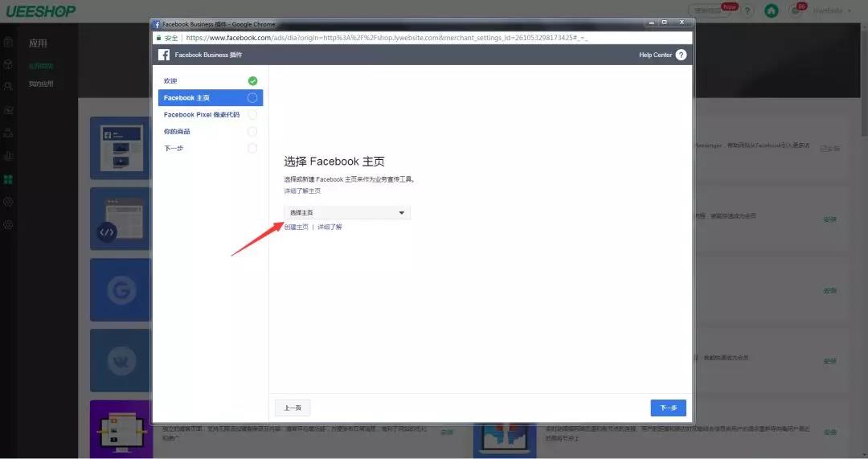Click the purple app thumbnail in UEESHOP
Image resolution: width=868 pixels, height=459 pixels.
pos(121,429)
